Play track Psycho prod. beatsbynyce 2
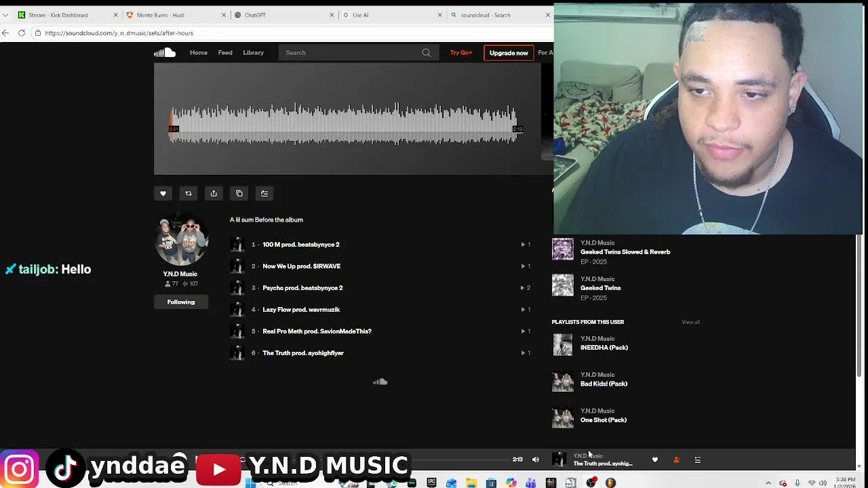The width and height of the screenshot is (868, 488). pos(302,288)
